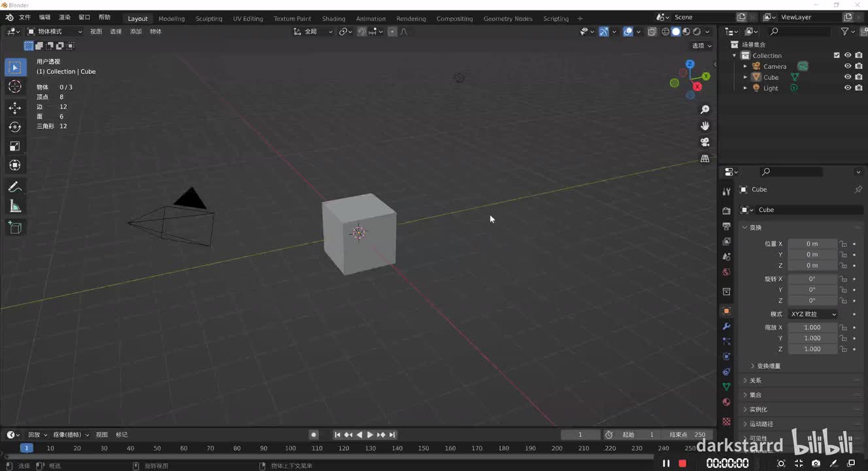Choose the Move tool in toolbar
This screenshot has width=868, height=471.
tap(15, 107)
